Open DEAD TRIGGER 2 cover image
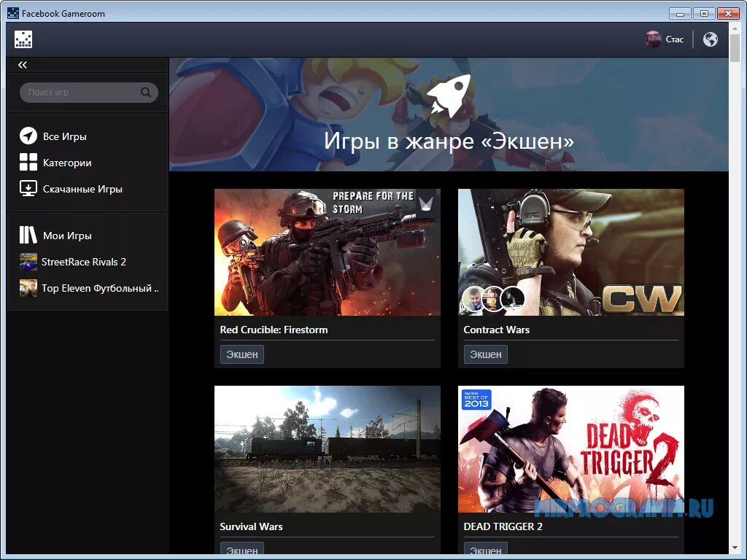This screenshot has height=560, width=747. [x=570, y=449]
